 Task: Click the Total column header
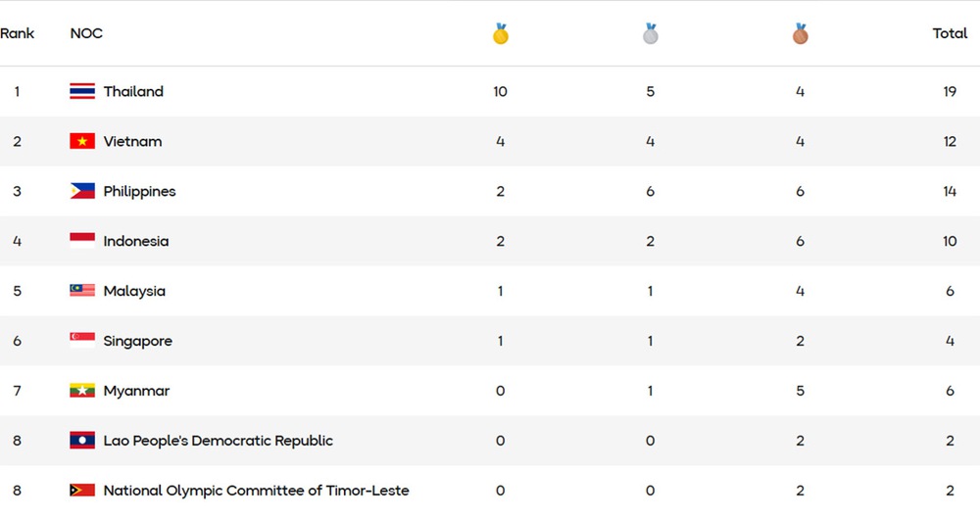[950, 33]
